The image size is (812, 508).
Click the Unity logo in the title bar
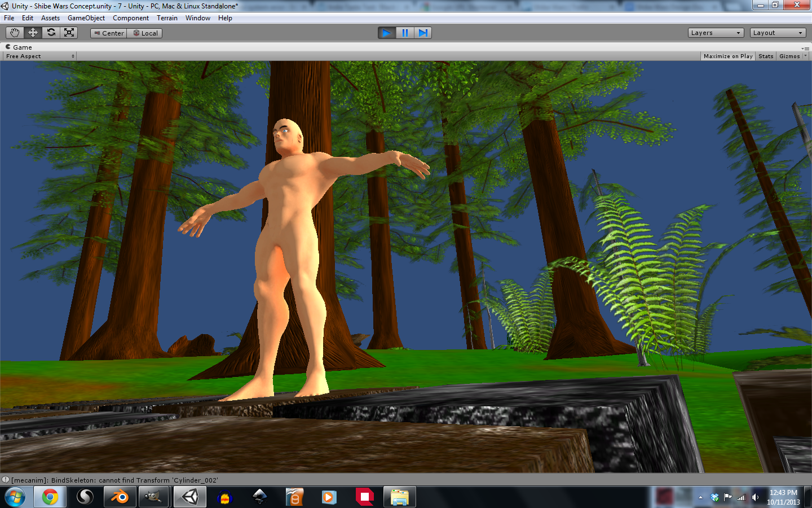pyautogui.click(x=5, y=6)
